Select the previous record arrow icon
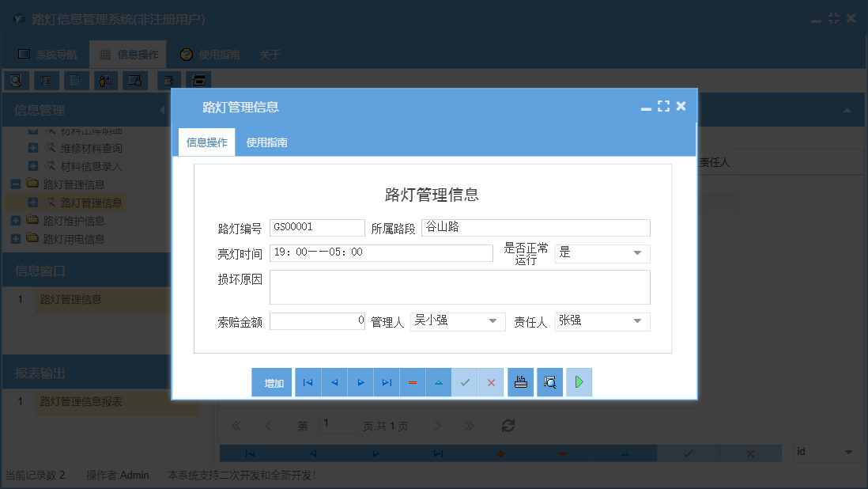 click(x=334, y=382)
